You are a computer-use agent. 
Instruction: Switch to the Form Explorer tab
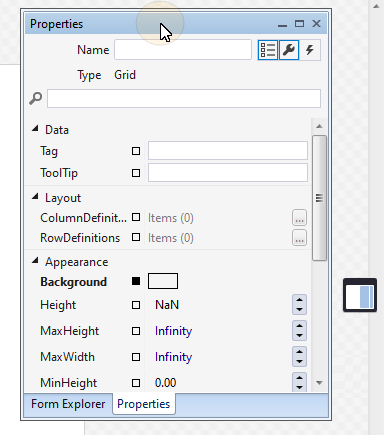click(68, 404)
